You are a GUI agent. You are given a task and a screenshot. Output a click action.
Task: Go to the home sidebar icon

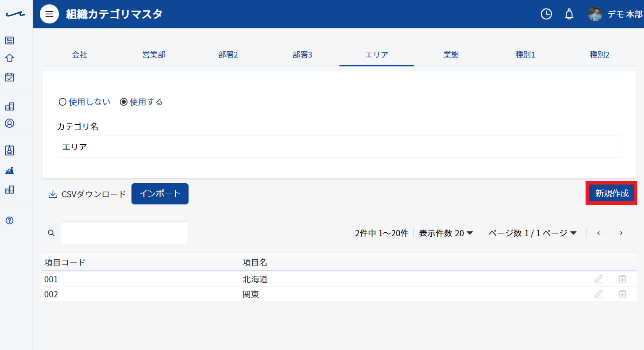[10, 58]
